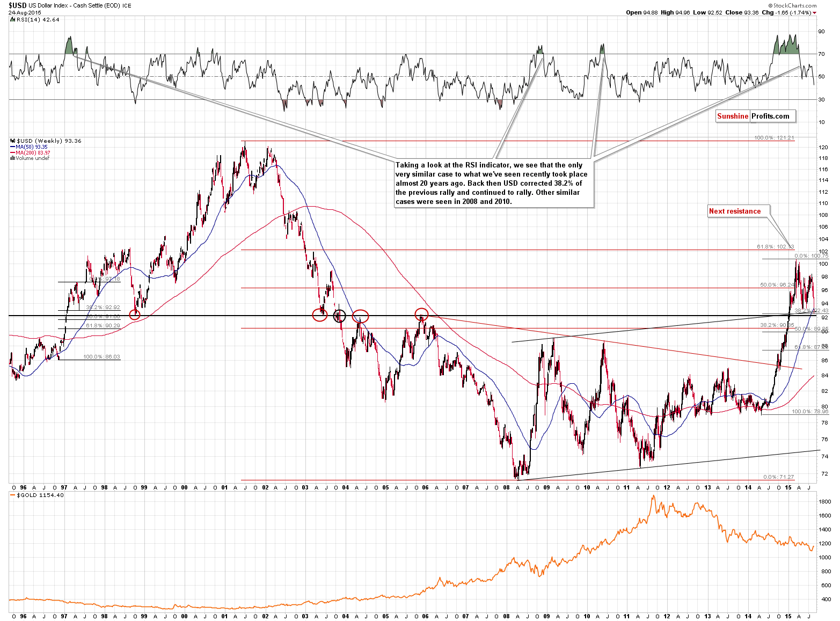Click the Fibonacci label '100.0%: 121.21'

[x=774, y=138]
